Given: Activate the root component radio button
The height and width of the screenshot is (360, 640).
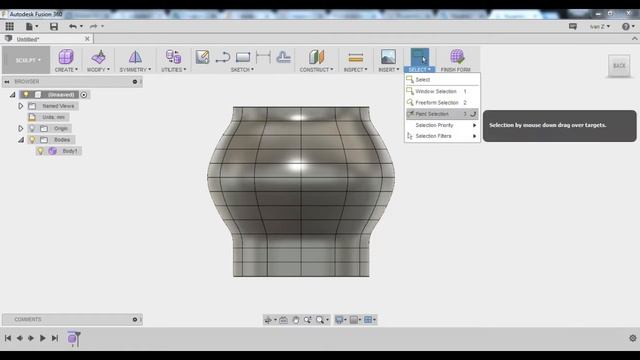Looking at the screenshot, I should (x=84, y=95).
